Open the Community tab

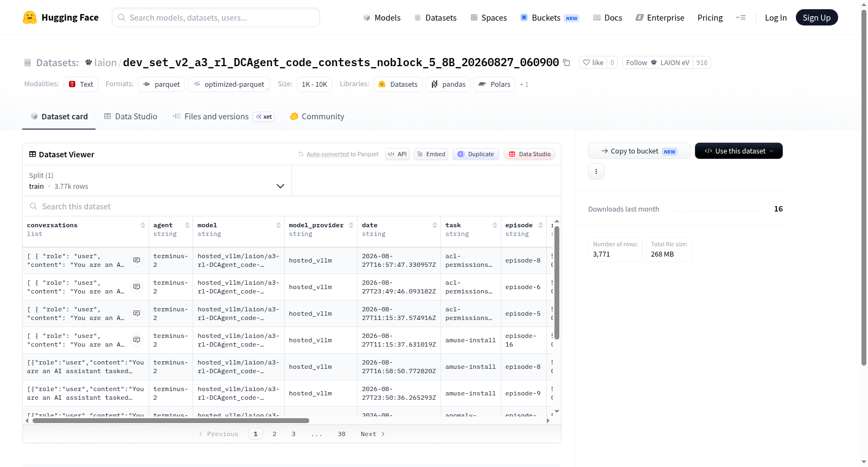(317, 117)
